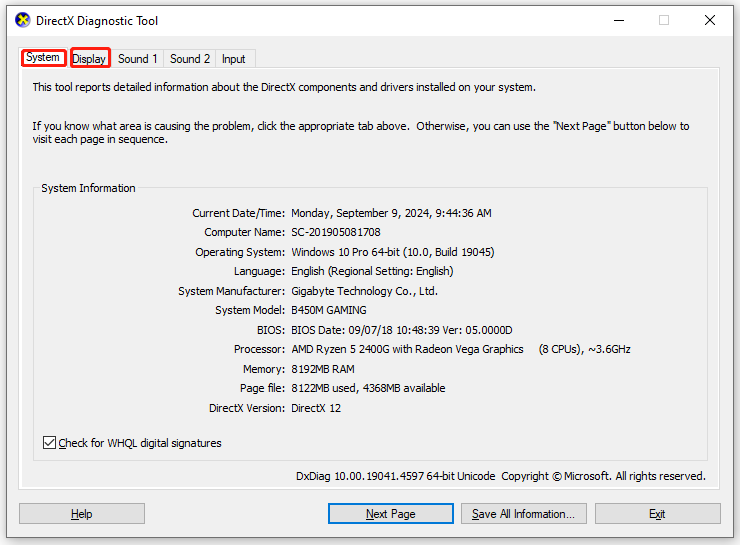740x545 pixels.
Task: Exit the diagnostic tool via Exit button
Action: coord(657,513)
